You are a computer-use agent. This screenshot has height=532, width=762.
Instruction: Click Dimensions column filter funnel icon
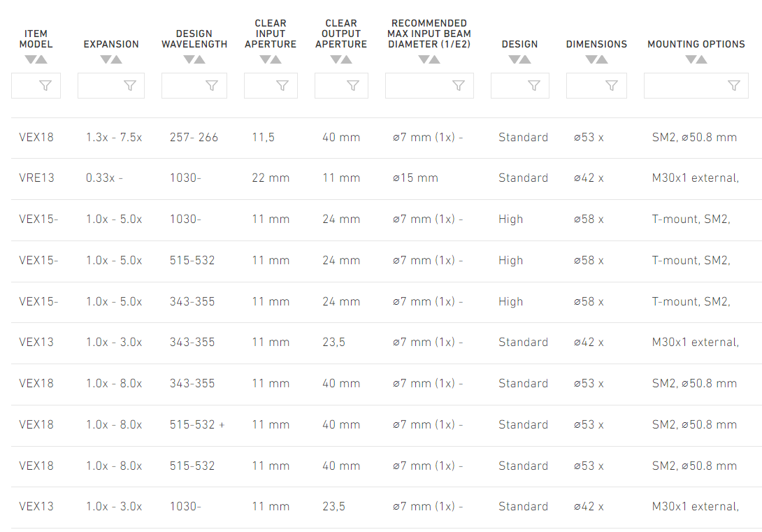612,86
